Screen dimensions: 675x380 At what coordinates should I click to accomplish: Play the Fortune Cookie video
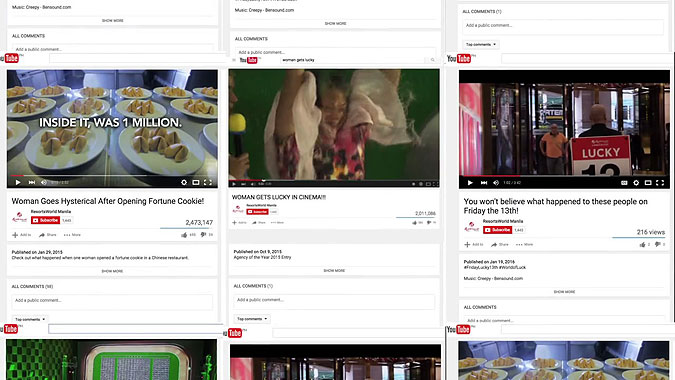[x=18, y=182]
